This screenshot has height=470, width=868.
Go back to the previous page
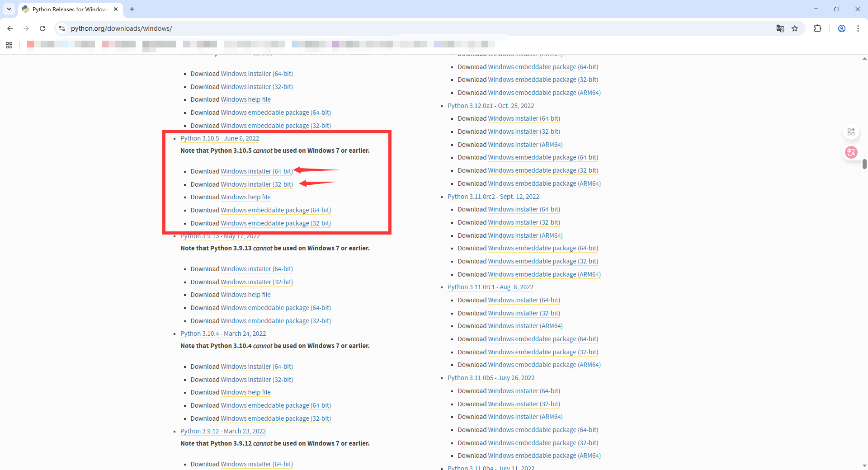click(x=10, y=28)
